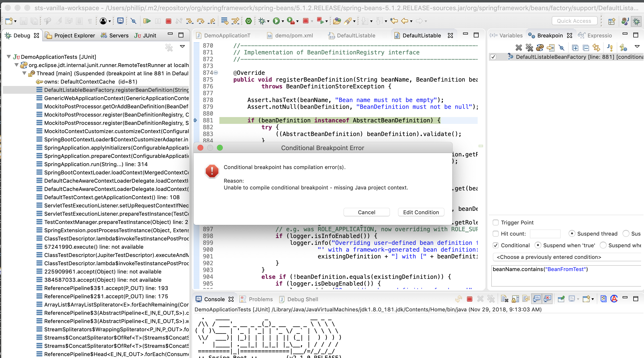Uncheck the DefaultListableBeanFactory breakpoint checkbox
Viewport: 644px width, 358px height.
click(x=493, y=57)
